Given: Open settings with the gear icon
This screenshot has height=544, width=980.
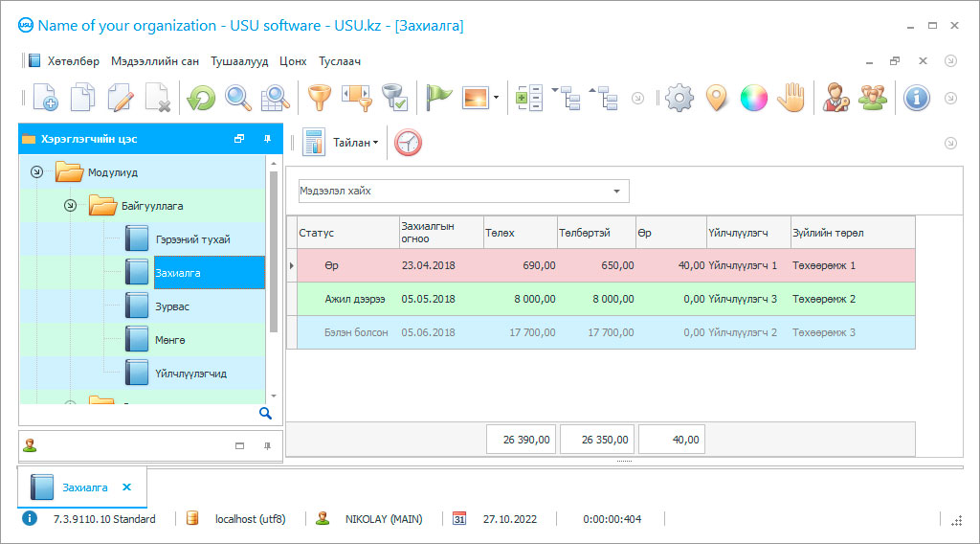Looking at the screenshot, I should pyautogui.click(x=679, y=98).
